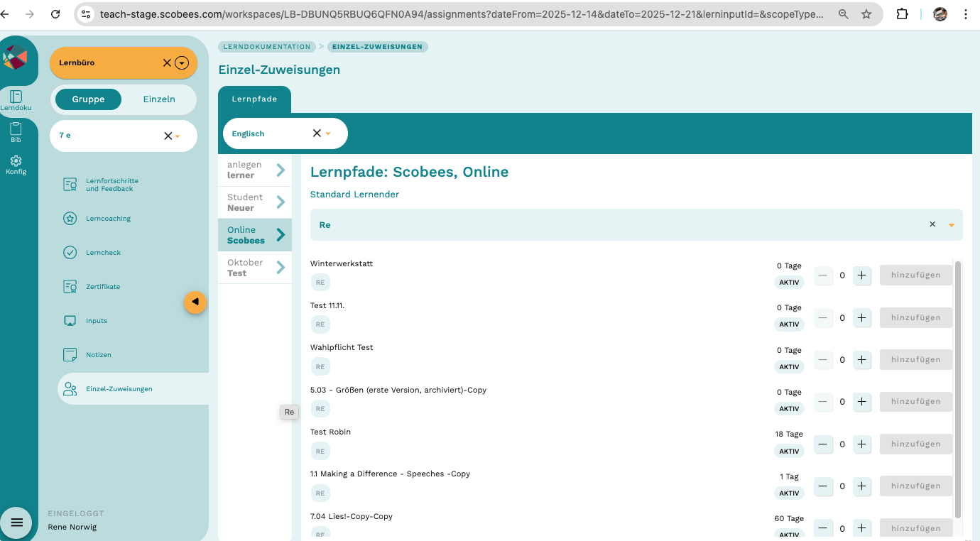
Task: Select the Gruppe toggle option
Action: click(x=88, y=99)
